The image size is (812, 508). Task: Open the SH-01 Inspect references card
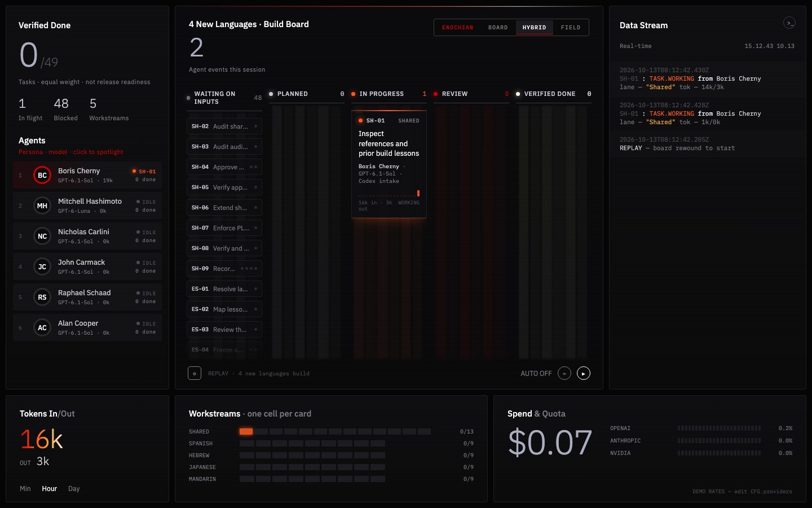[x=389, y=164]
